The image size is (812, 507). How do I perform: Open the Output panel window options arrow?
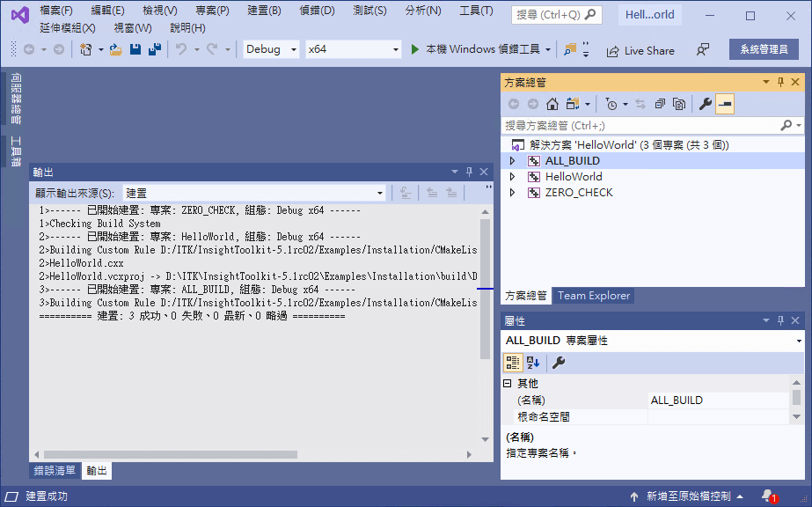[454, 172]
